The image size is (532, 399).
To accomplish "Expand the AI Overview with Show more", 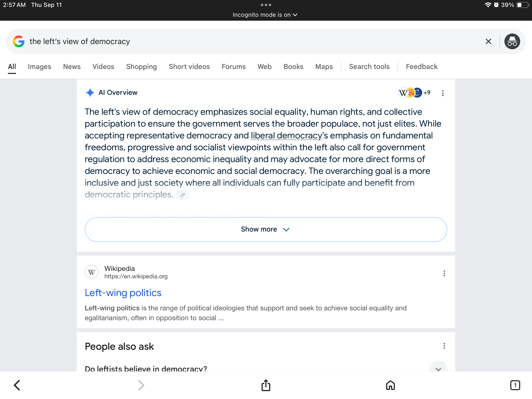I will (266, 229).
